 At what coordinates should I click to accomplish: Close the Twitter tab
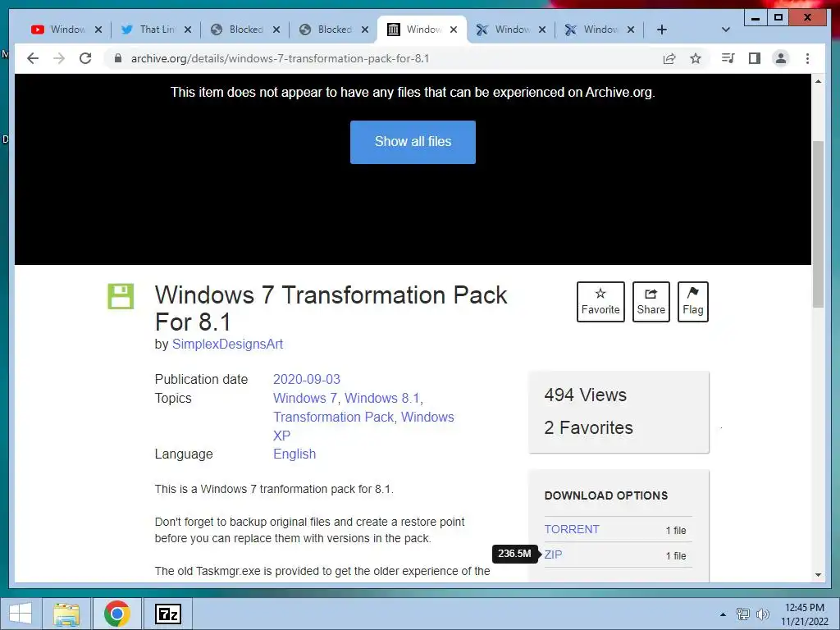[188, 30]
